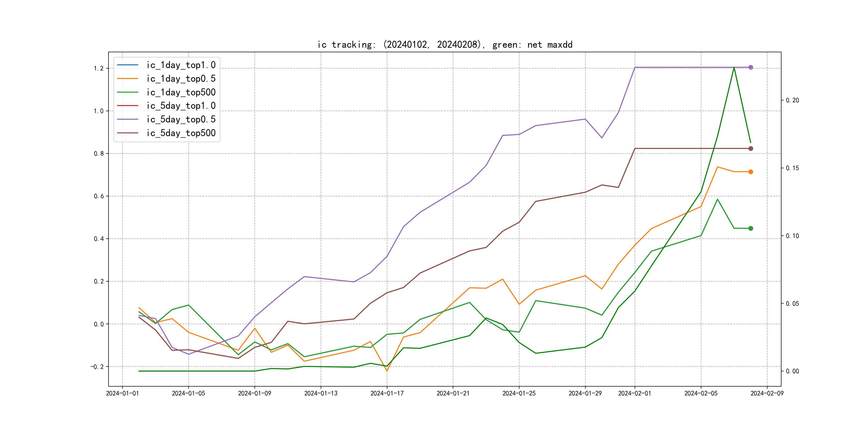The height and width of the screenshot is (434, 868).
Task: Click the 2024-01-05 x-axis date label
Action: click(188, 393)
